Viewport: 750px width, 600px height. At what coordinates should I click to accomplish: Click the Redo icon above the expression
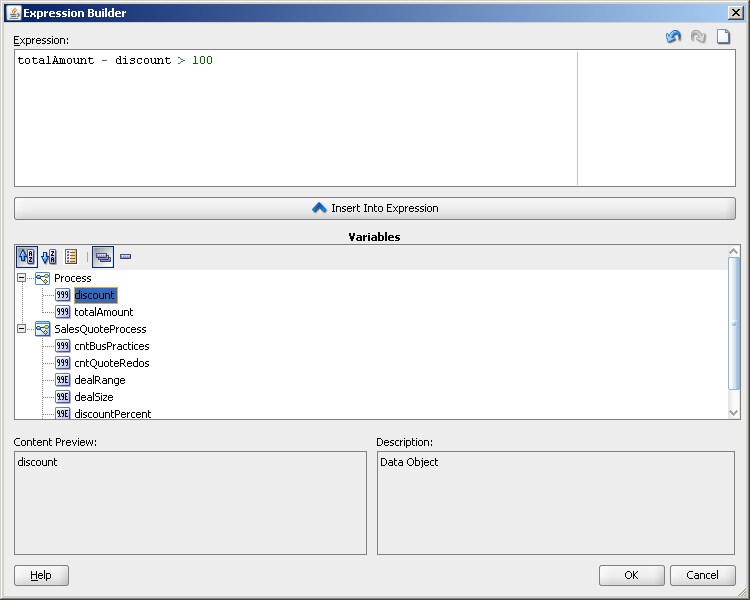pos(698,36)
